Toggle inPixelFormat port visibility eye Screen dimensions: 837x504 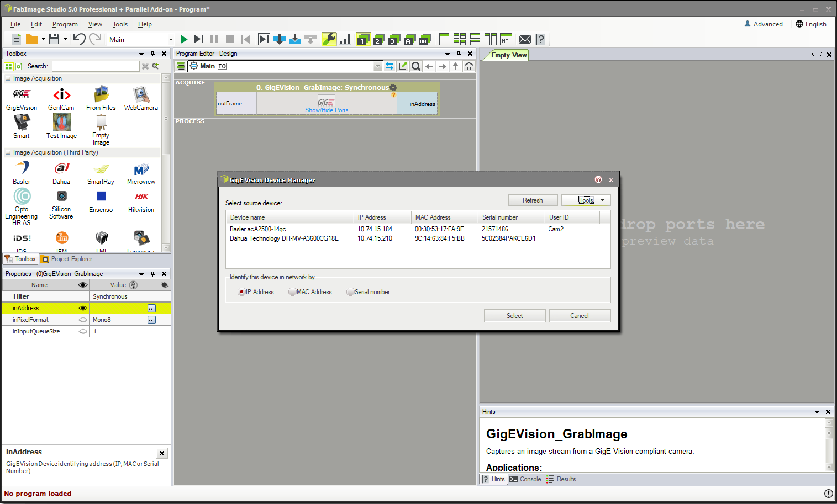(x=83, y=320)
